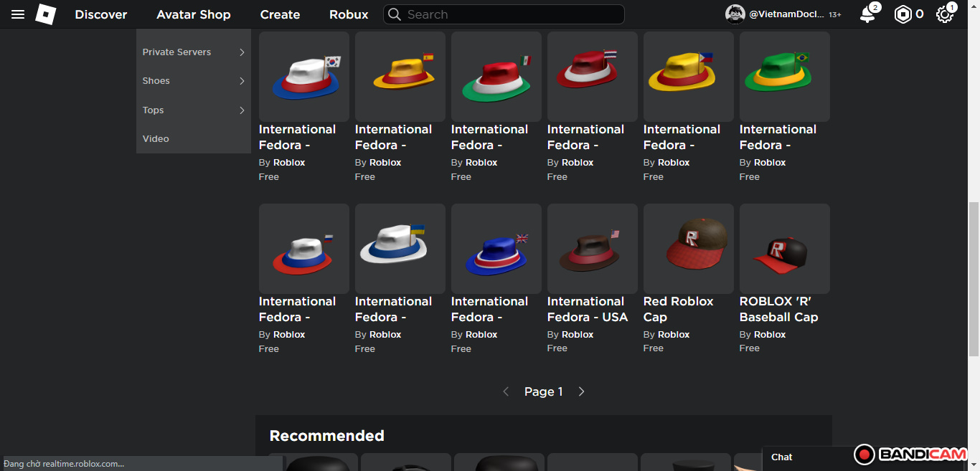Open the Chat panel button
The height and width of the screenshot is (471, 980).
pos(782,457)
